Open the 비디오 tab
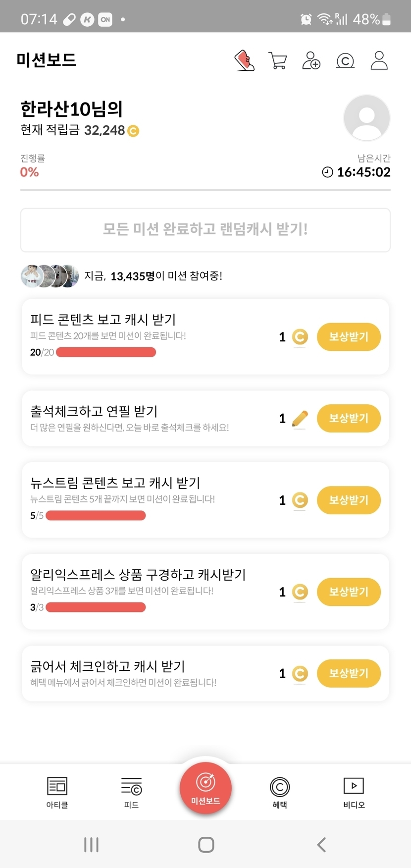411x868 pixels. 354,792
